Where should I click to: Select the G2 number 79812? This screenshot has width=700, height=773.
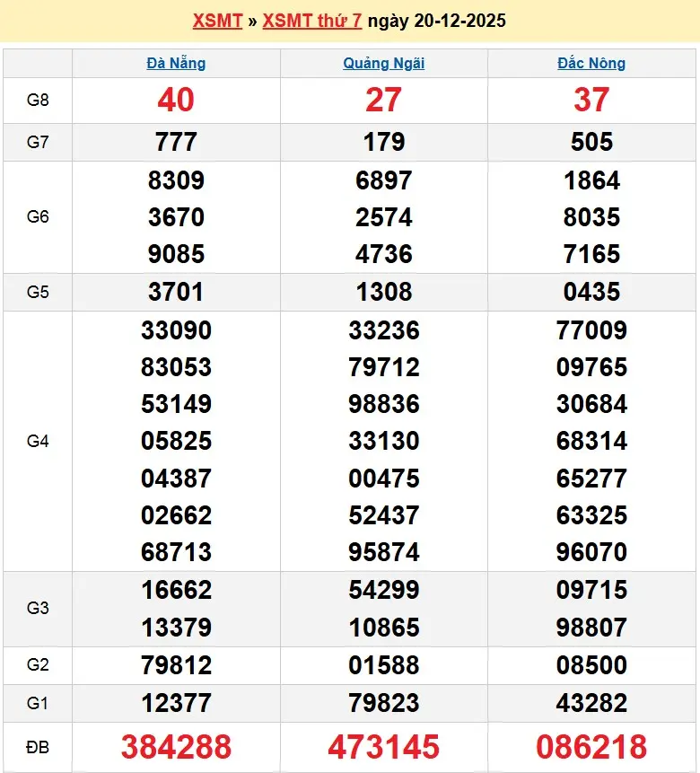[176, 665]
